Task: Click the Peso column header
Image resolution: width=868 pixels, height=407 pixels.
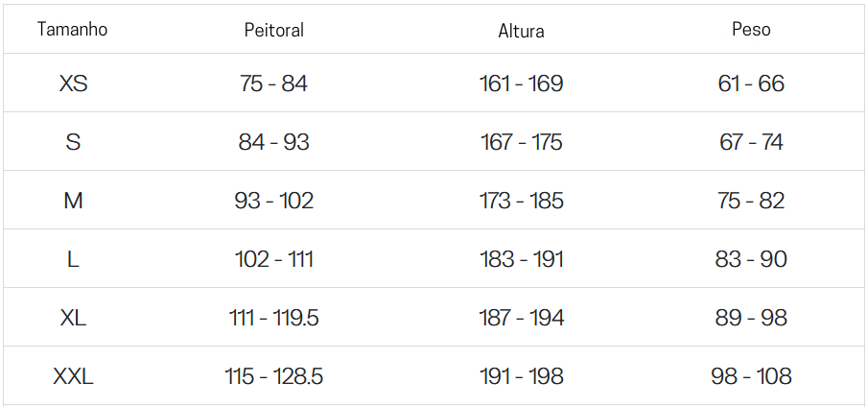Action: [751, 30]
